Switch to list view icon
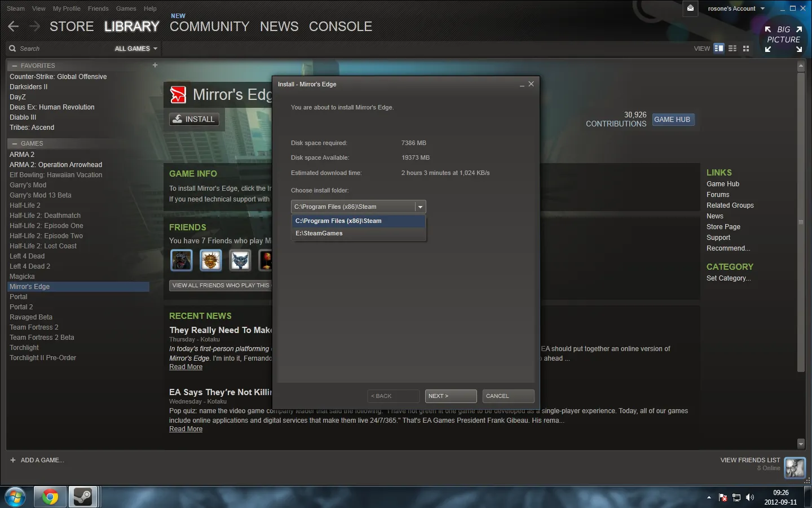 pyautogui.click(x=732, y=49)
